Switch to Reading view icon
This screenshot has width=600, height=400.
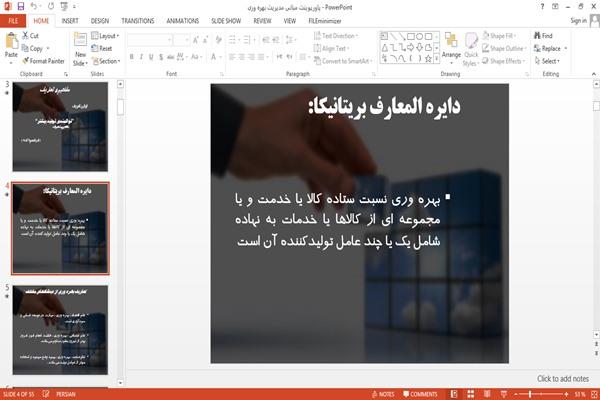(x=487, y=394)
